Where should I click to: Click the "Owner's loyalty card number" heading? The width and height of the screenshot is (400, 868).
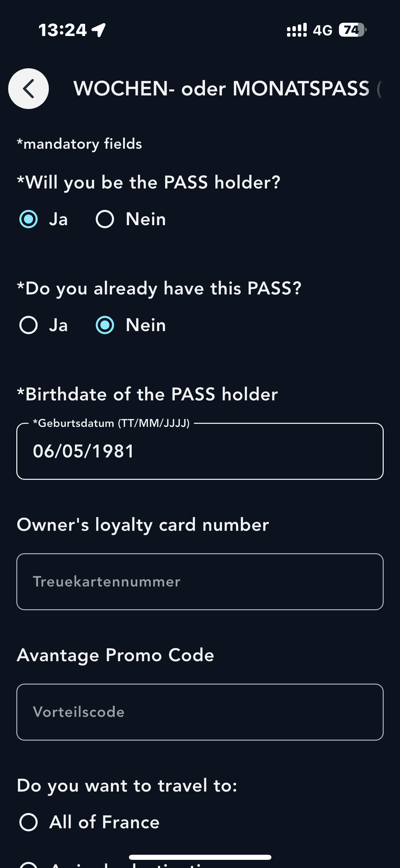coord(143,525)
